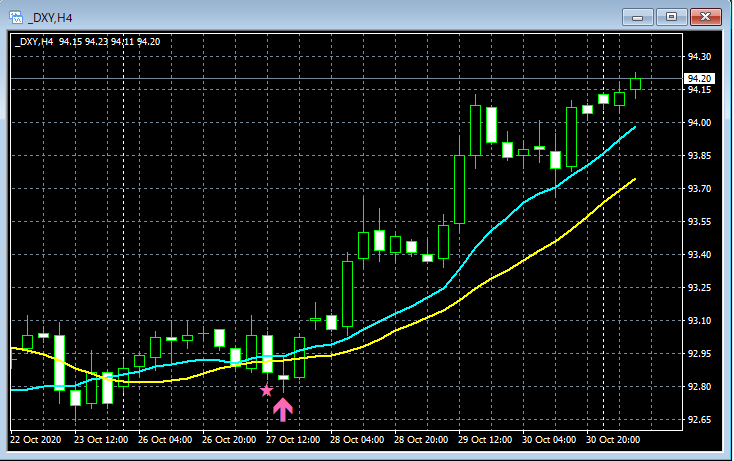Minimize the _DXY,H4 chart window
734x461 pixels.
(x=638, y=17)
